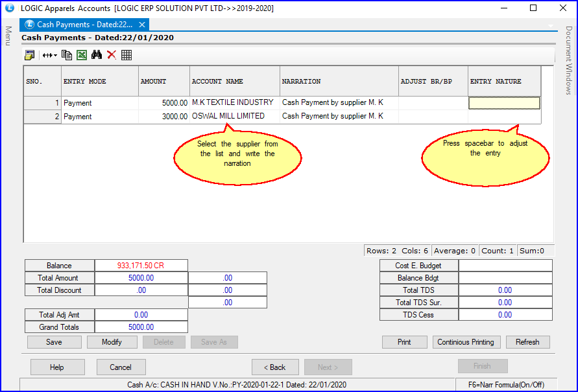Click the Total TDS Sur. value field
Image resolution: width=578 pixels, height=392 pixels.
point(505,302)
